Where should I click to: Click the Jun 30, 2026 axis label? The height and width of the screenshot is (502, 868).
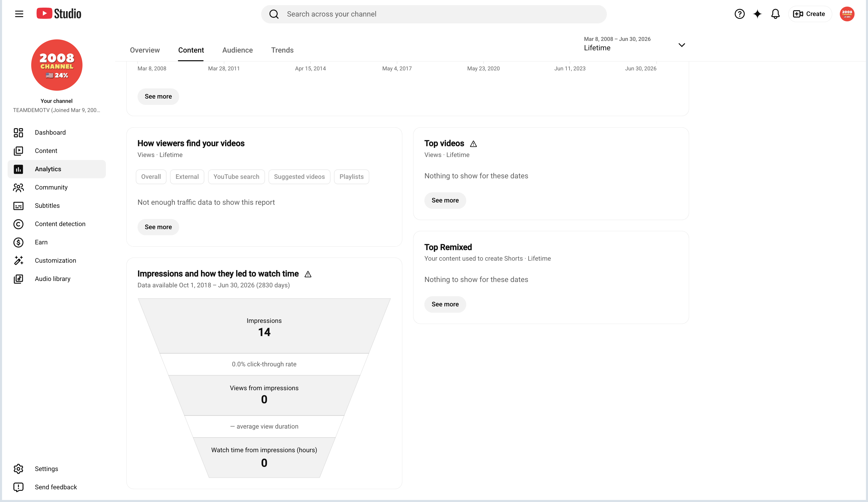(641, 68)
